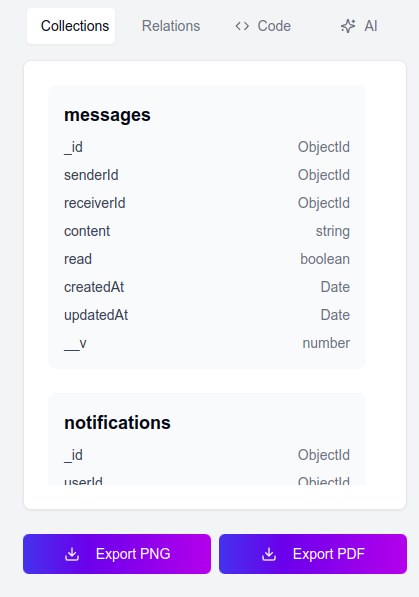419x597 pixels.
Task: Select the messages collection title
Action: (x=107, y=115)
